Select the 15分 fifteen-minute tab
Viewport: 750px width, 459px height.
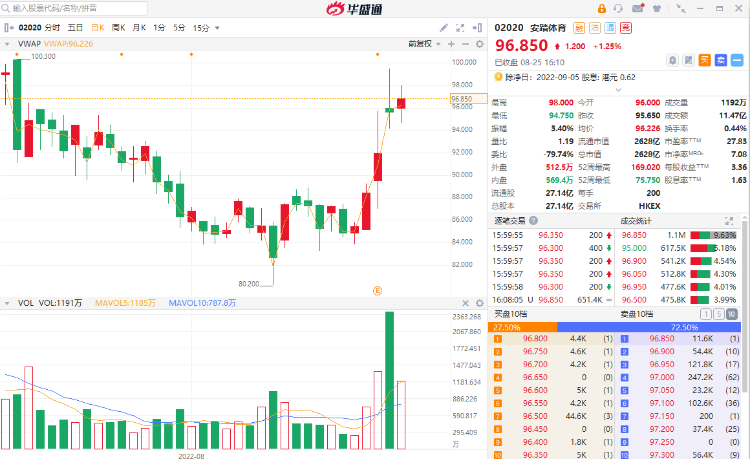click(201, 28)
